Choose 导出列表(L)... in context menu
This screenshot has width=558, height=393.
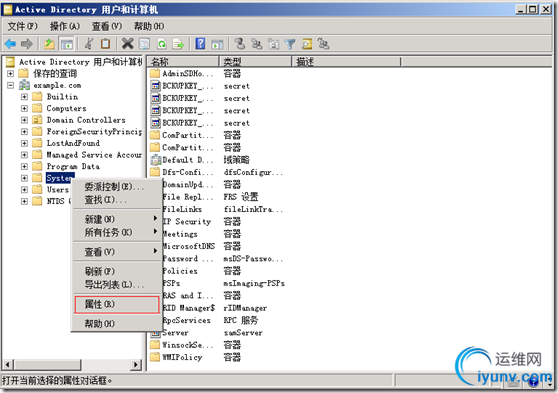pyautogui.click(x=117, y=284)
